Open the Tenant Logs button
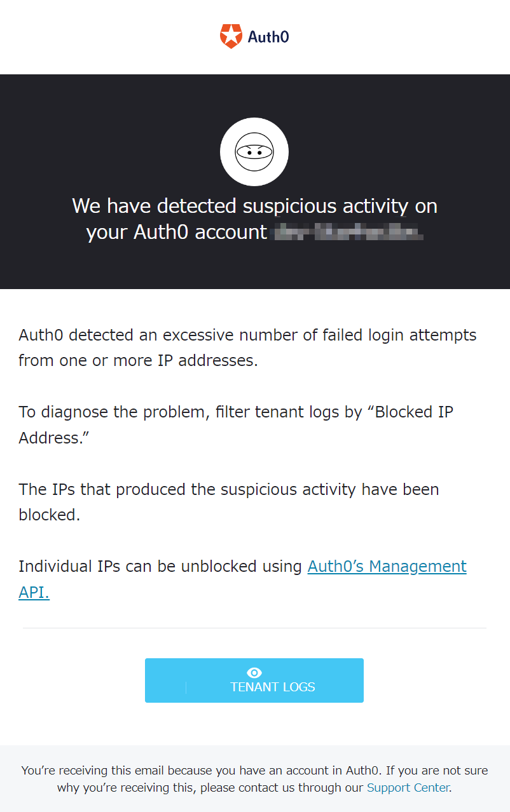The width and height of the screenshot is (510, 812). click(254, 680)
